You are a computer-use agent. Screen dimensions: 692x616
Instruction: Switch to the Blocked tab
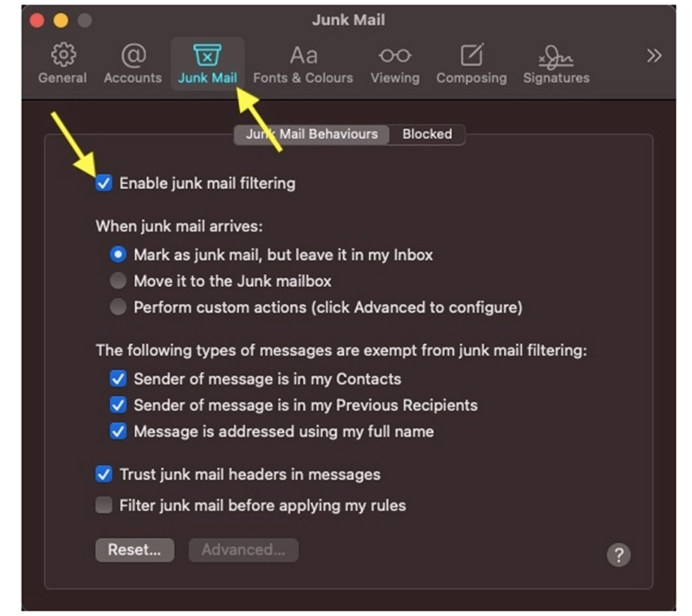tap(427, 134)
